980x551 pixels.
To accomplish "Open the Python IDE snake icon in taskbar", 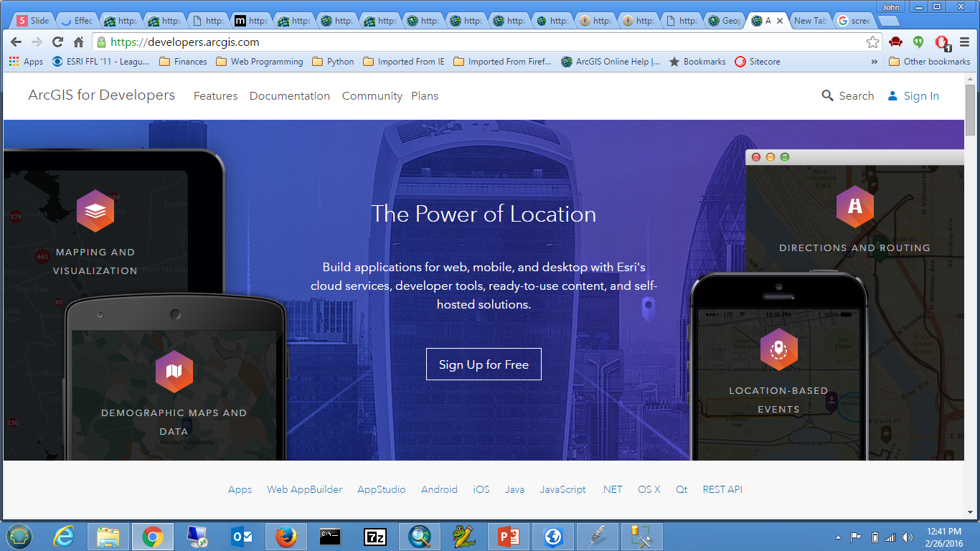I will 464,536.
